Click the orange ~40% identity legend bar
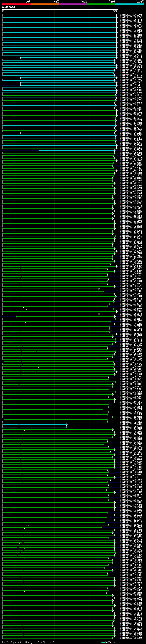The width and height of the screenshot is (146, 644). pyautogui.click(x=45, y=4)
